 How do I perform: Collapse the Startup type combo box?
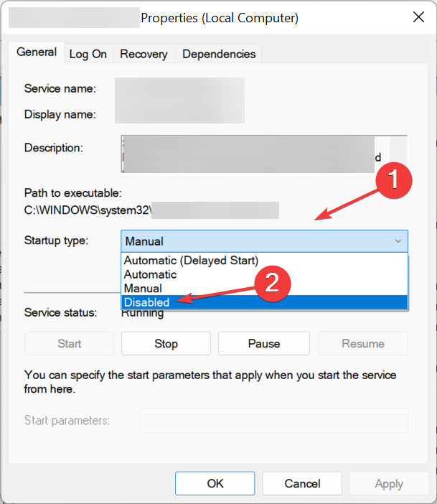tap(398, 241)
